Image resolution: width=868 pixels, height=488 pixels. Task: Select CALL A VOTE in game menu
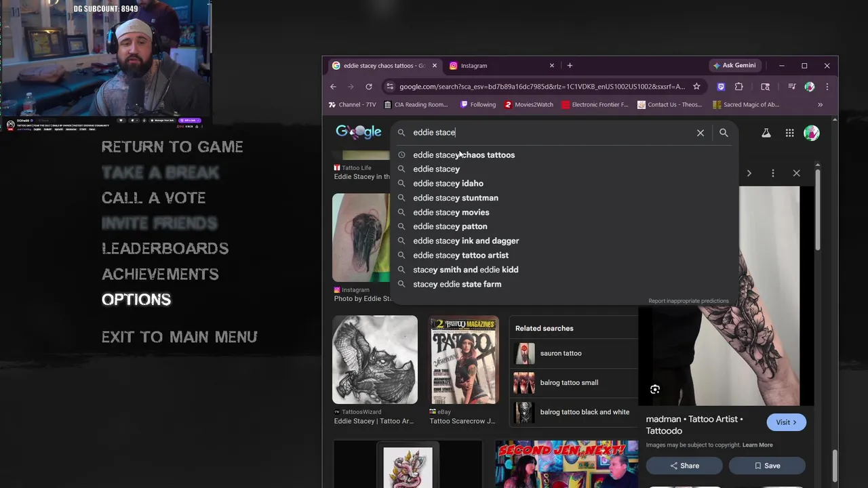click(154, 198)
